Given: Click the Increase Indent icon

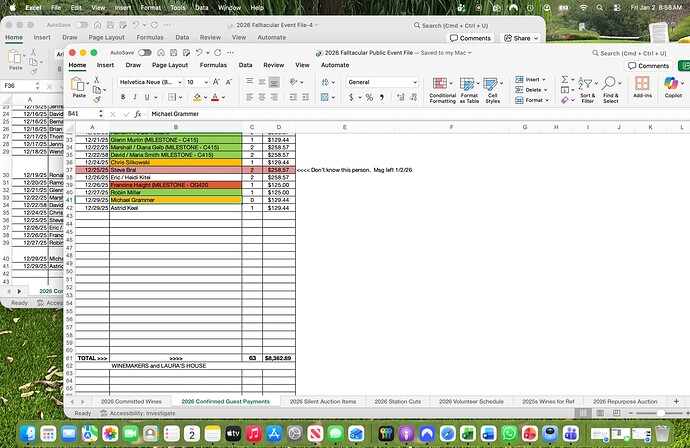Looking at the screenshot, I should tap(305, 97).
